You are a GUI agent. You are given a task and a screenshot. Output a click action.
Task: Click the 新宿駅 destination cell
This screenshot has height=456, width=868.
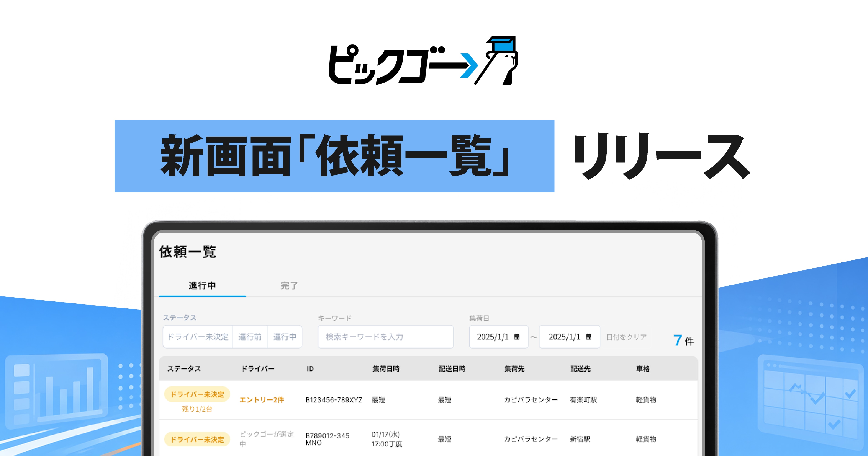pyautogui.click(x=580, y=439)
